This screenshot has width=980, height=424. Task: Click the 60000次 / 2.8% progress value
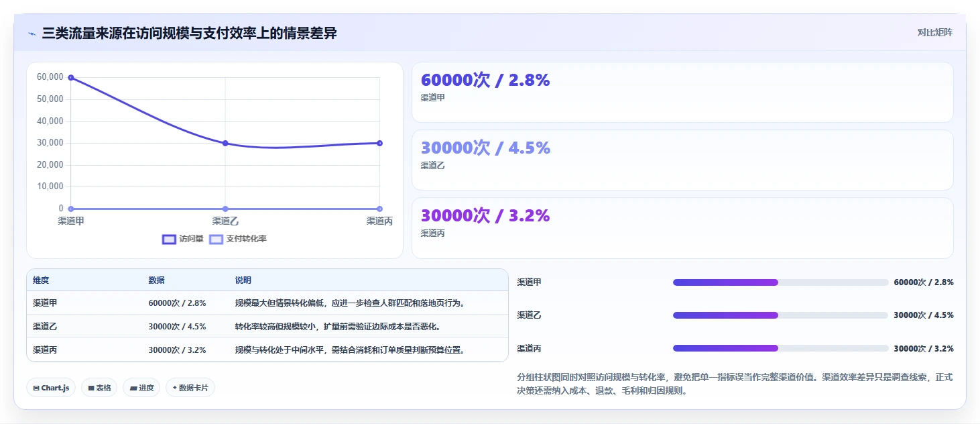(x=924, y=282)
